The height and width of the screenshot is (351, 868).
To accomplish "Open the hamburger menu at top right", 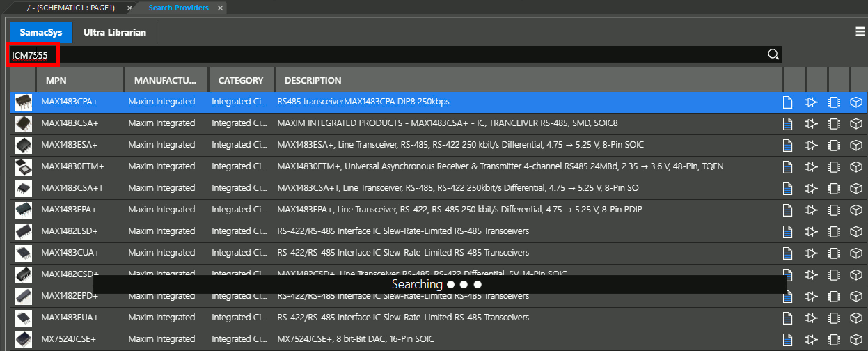I will pyautogui.click(x=860, y=31).
